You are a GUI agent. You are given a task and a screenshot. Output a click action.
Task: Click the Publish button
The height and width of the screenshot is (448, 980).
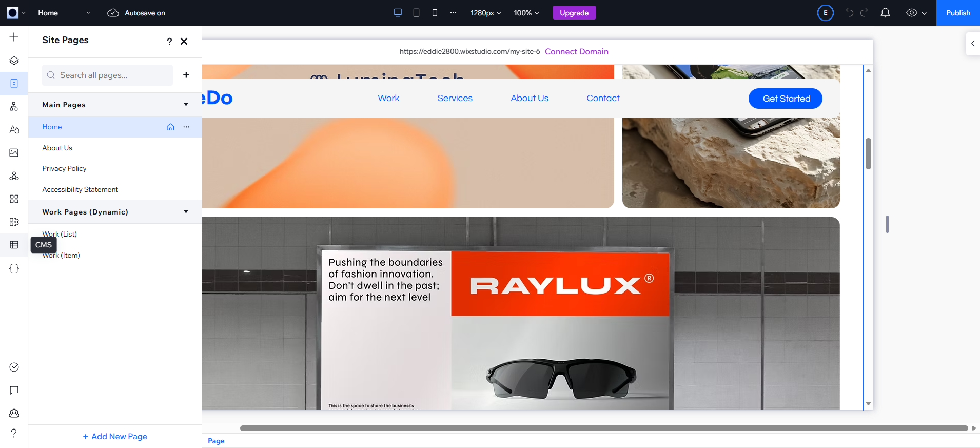(x=958, y=13)
